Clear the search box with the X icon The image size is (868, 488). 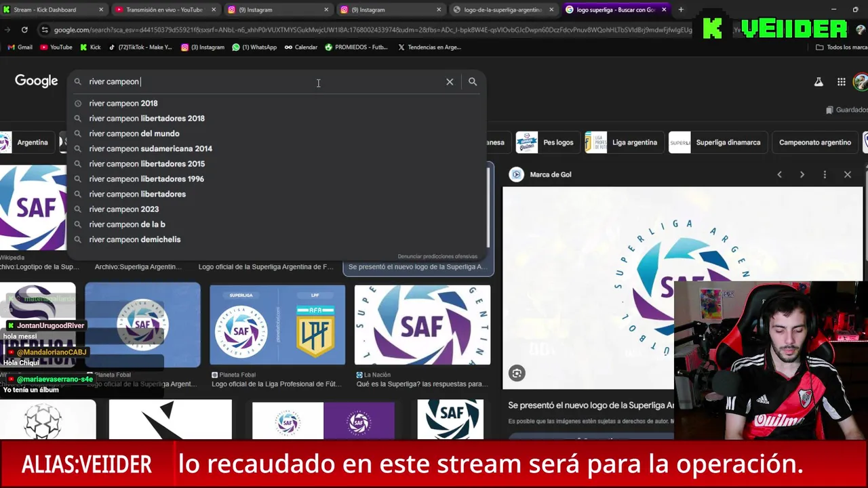click(x=450, y=81)
